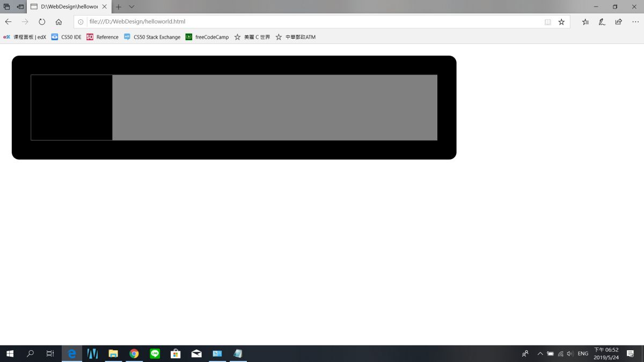Add this page to favorites star

(561, 22)
